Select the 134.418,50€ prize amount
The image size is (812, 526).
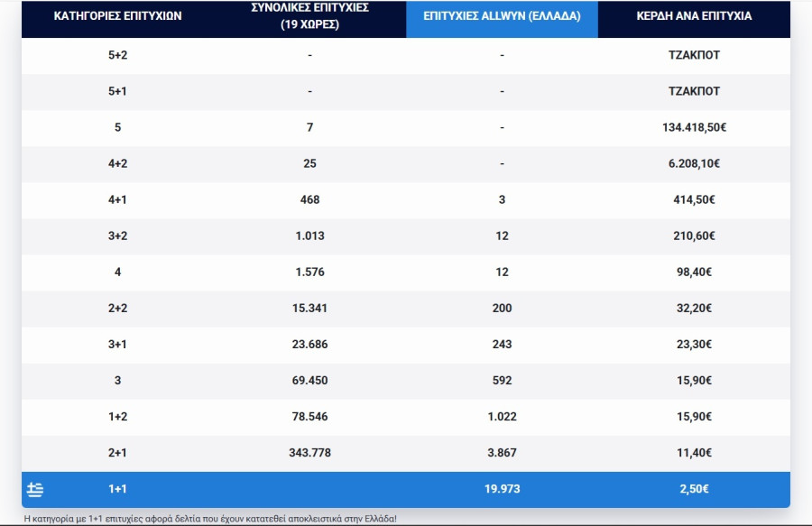point(694,127)
